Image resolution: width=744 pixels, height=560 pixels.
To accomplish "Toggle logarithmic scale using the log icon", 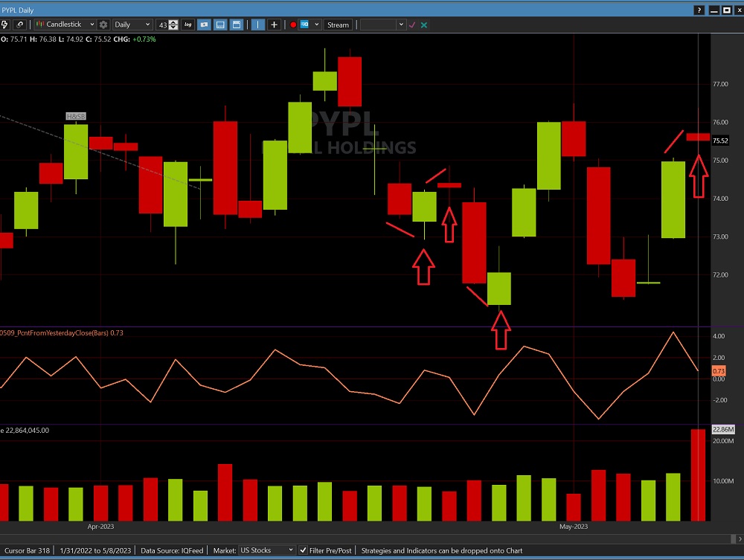I will (x=188, y=25).
